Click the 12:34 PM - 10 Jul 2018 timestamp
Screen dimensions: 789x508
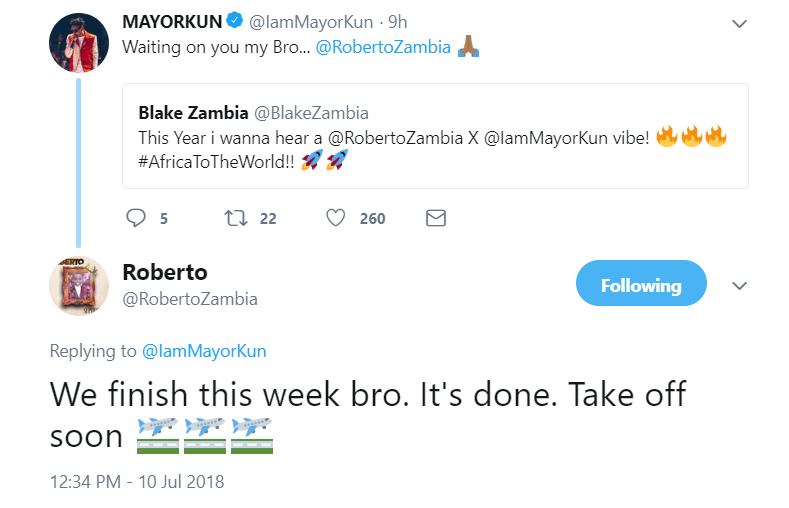[x=137, y=481]
